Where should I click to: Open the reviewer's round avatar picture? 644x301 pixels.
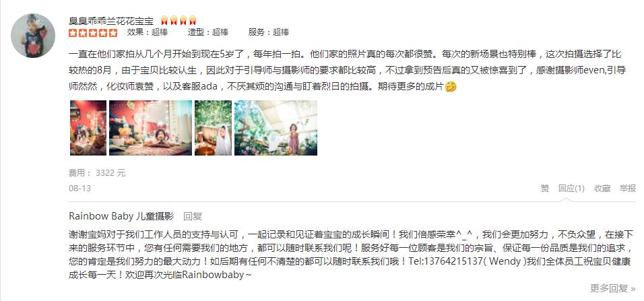[x=33, y=36]
